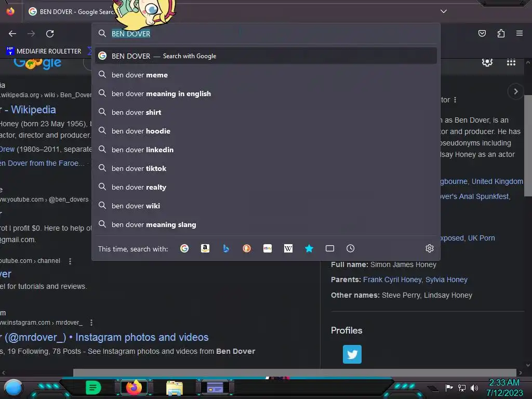Switch to Firefox in the taskbar
Screen dimensions: 532x399
point(134,388)
